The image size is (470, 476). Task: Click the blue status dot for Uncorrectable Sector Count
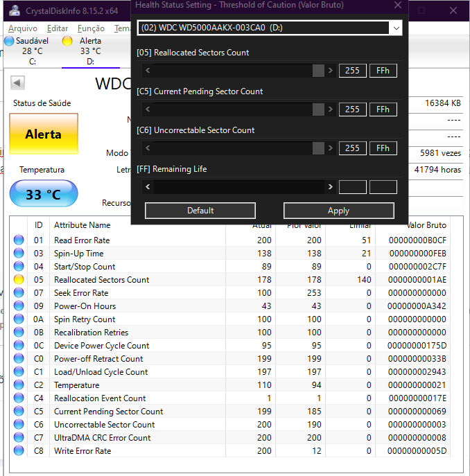(19, 424)
